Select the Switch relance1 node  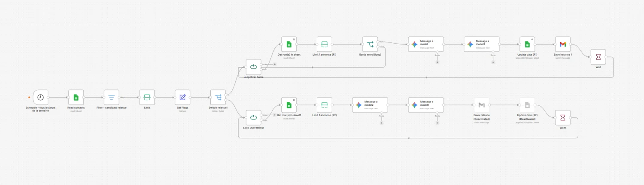(x=218, y=97)
